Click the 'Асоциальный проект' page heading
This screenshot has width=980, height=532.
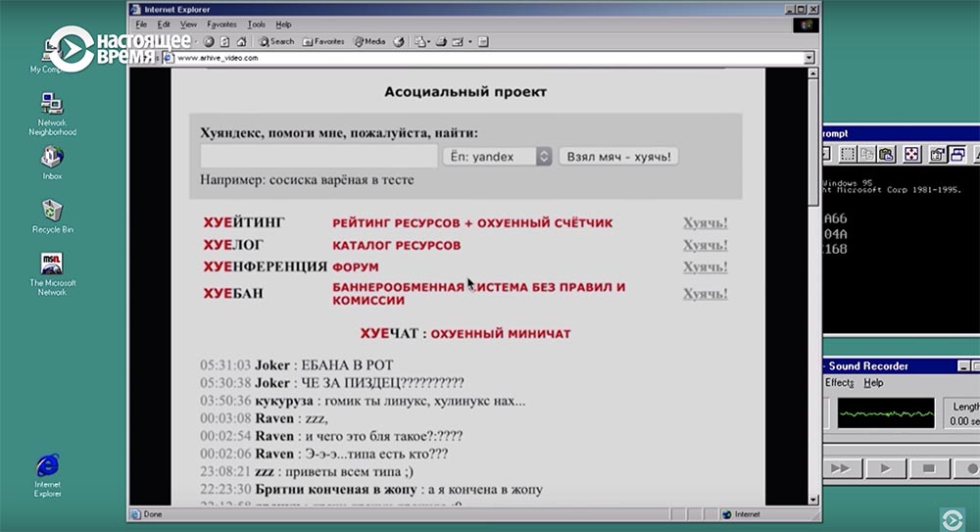(x=465, y=92)
